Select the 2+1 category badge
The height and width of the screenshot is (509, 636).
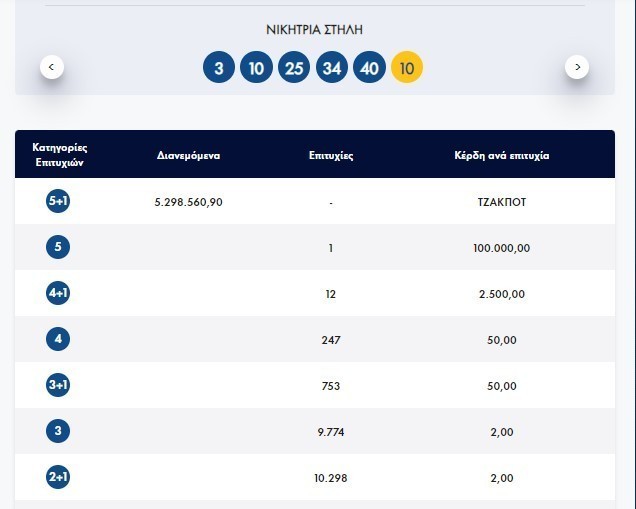click(x=59, y=478)
